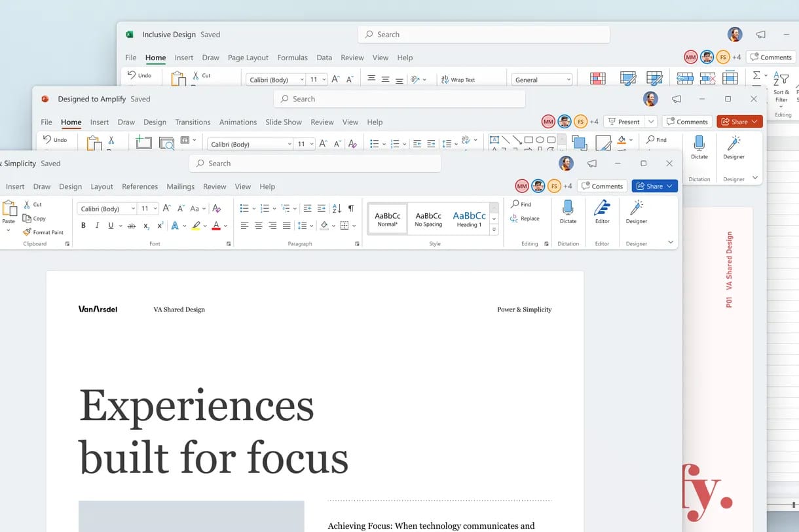The height and width of the screenshot is (532, 799).
Task: Pick the red font color swatch in Word
Action: 217,225
